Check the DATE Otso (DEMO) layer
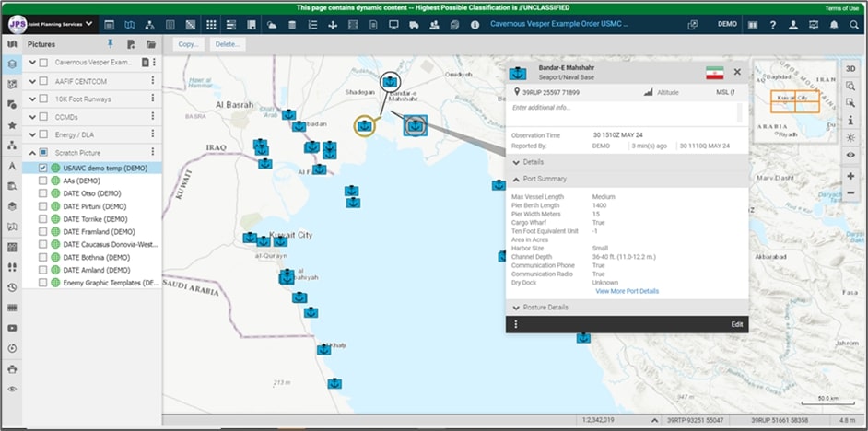 point(43,193)
